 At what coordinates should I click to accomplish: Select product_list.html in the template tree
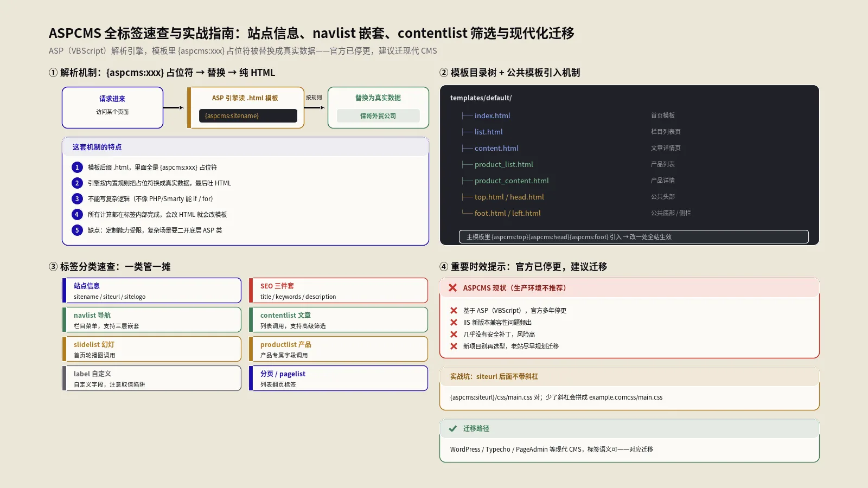coord(503,164)
